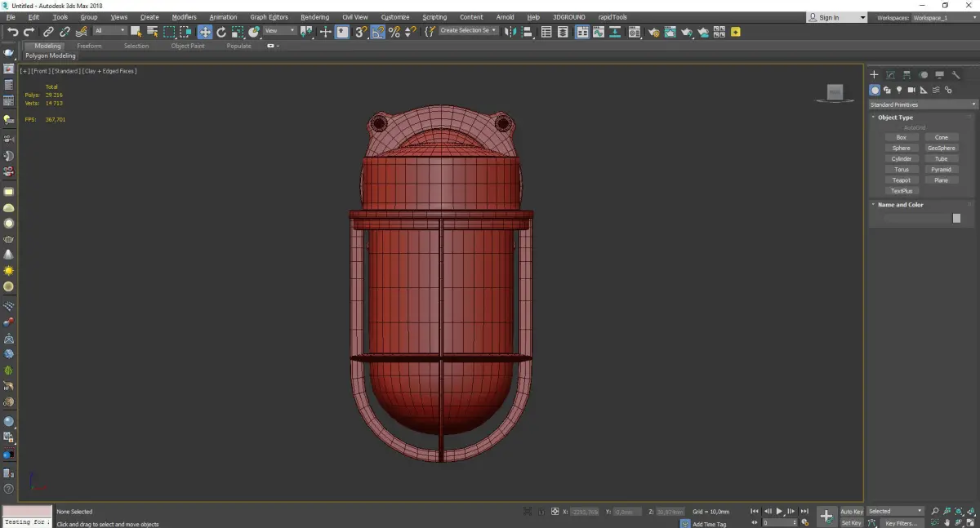Toggle the Auto Key animation mode

(x=851, y=512)
